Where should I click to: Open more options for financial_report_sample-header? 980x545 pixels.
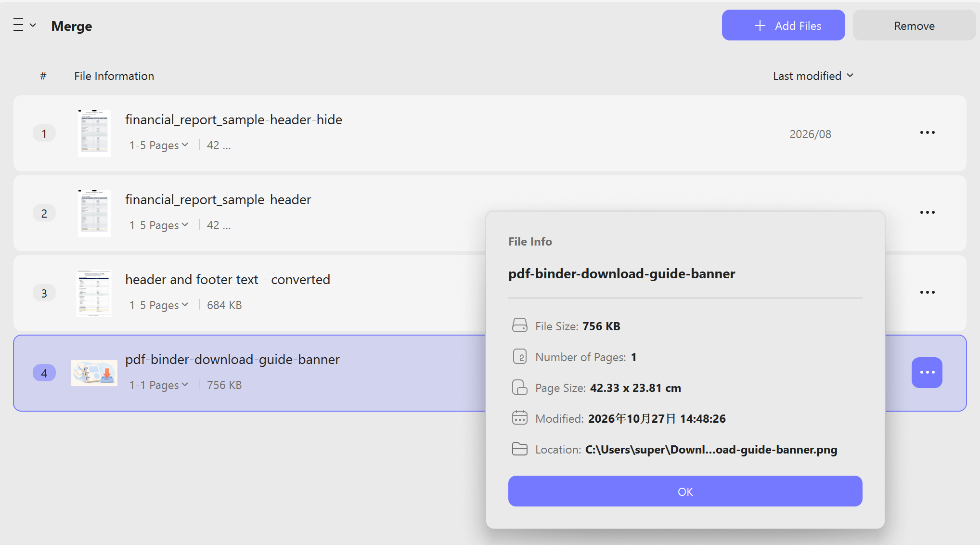927,213
